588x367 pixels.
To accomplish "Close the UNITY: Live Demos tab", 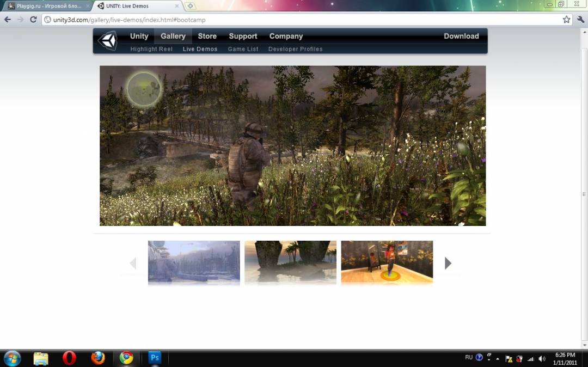I will 176,6.
